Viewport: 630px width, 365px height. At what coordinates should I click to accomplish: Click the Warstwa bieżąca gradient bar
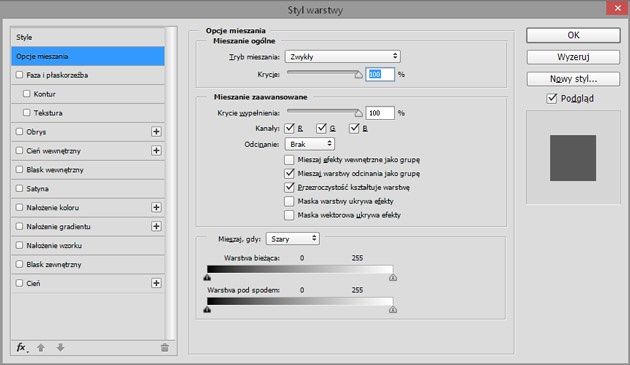point(300,269)
